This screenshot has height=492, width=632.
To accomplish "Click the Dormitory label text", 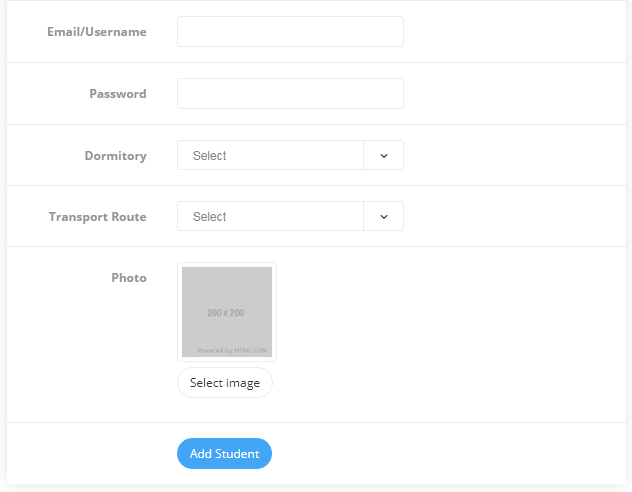I will point(116,156).
